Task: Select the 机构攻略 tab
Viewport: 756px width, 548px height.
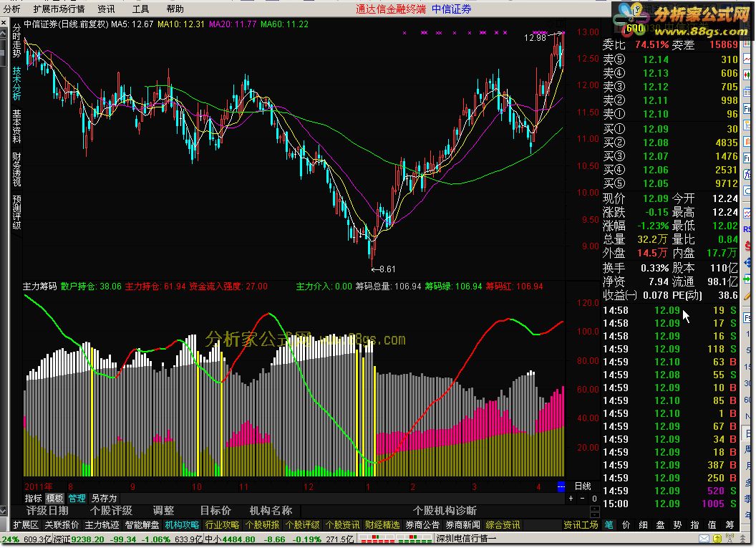Action: click(182, 525)
